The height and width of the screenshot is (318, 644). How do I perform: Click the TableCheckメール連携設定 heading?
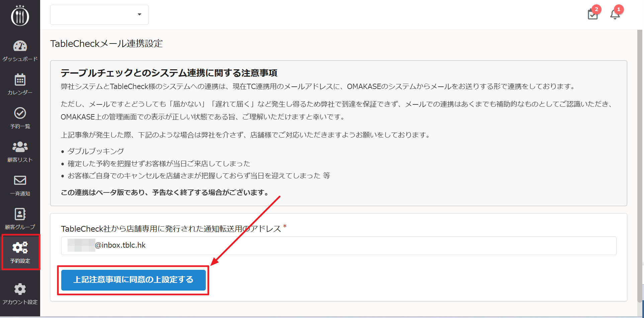click(106, 44)
